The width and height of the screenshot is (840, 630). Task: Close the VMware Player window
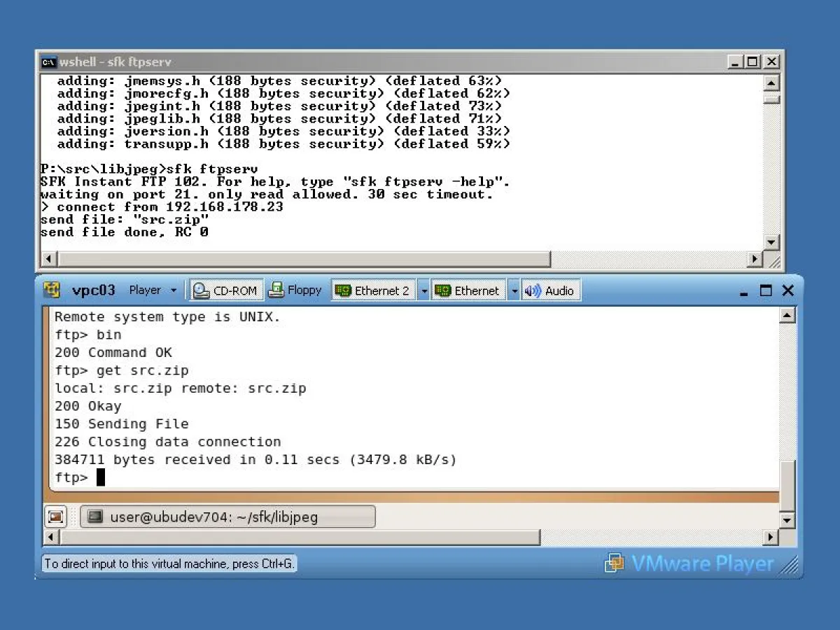click(x=788, y=290)
